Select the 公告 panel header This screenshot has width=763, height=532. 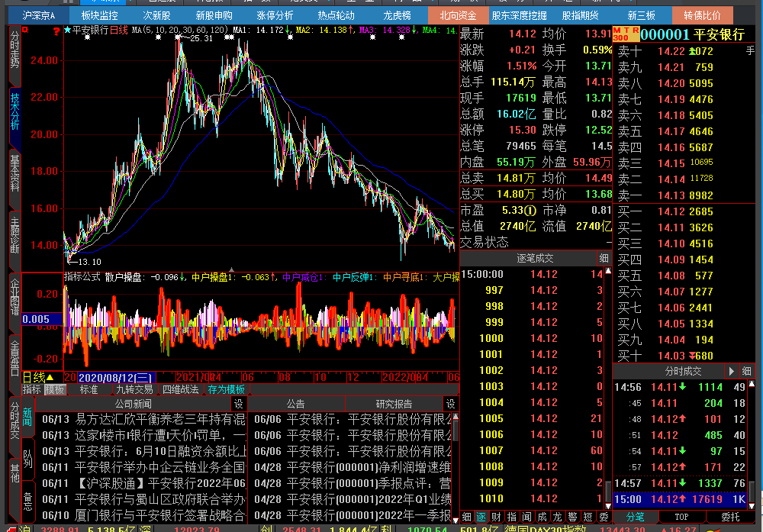click(296, 404)
